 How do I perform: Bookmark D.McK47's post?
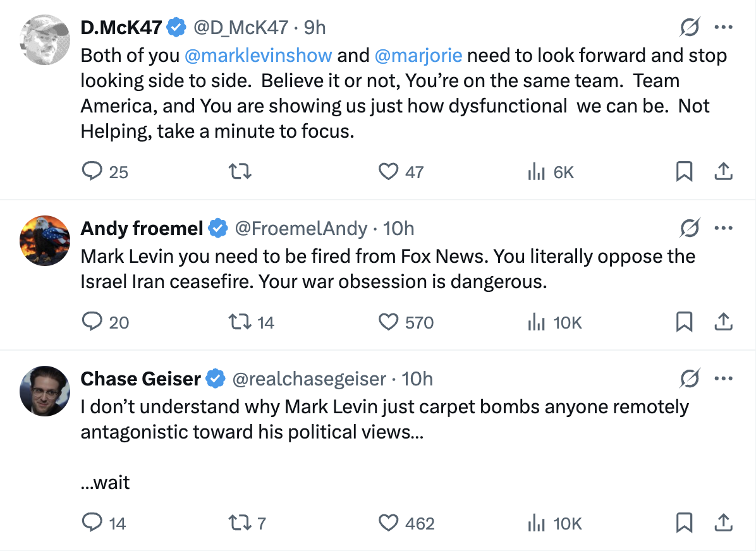(684, 172)
